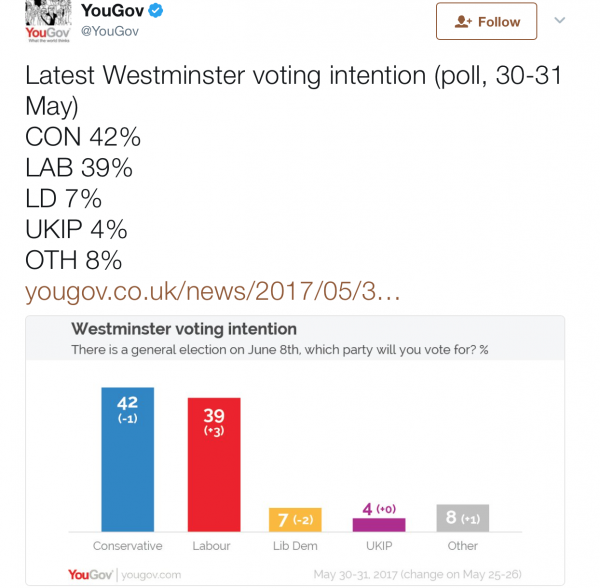Screen dimensions: 600x588
Task: Click the grey Other bar
Action: pyautogui.click(x=463, y=517)
